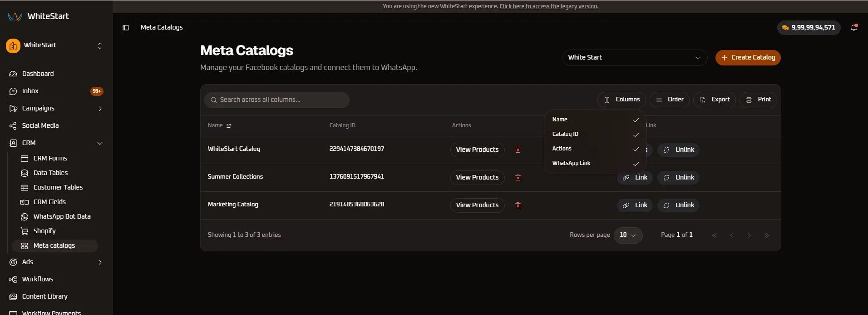Go to first page
Screen dimensions: 868x315
715,235
